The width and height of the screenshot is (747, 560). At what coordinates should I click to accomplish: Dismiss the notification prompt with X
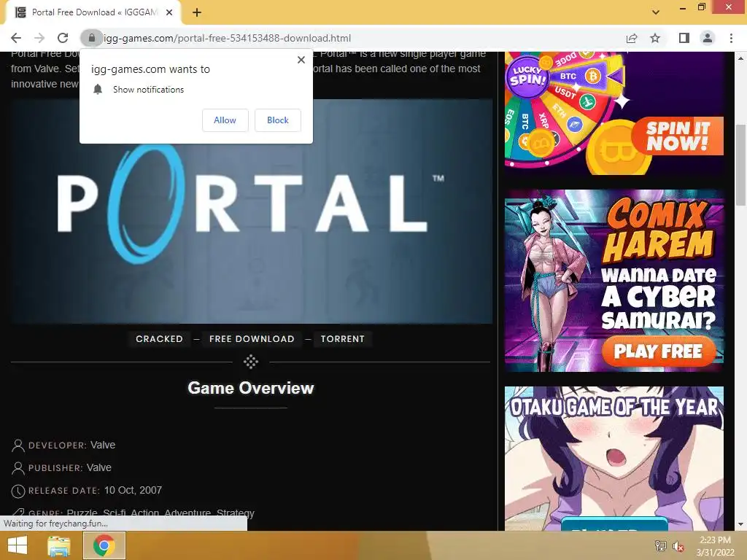click(x=301, y=60)
